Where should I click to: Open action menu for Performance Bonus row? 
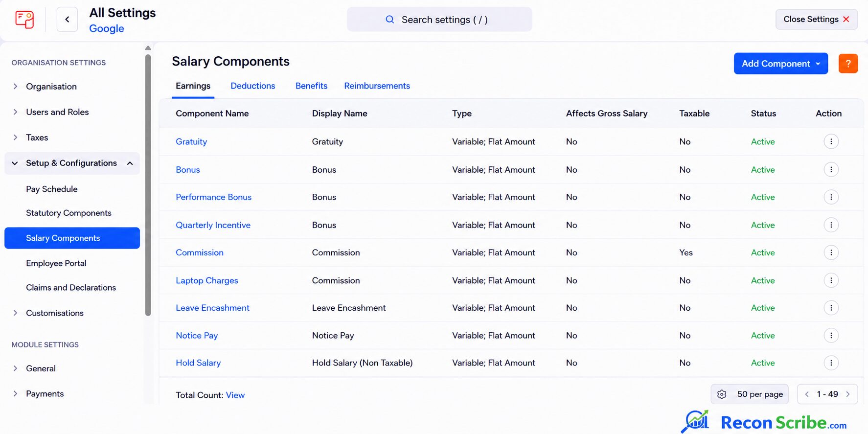point(831,197)
